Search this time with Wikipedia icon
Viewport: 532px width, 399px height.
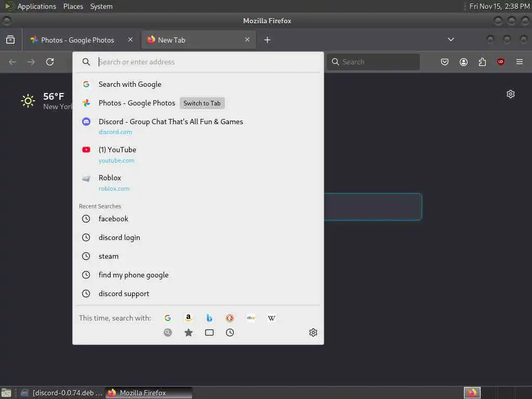coord(272,318)
